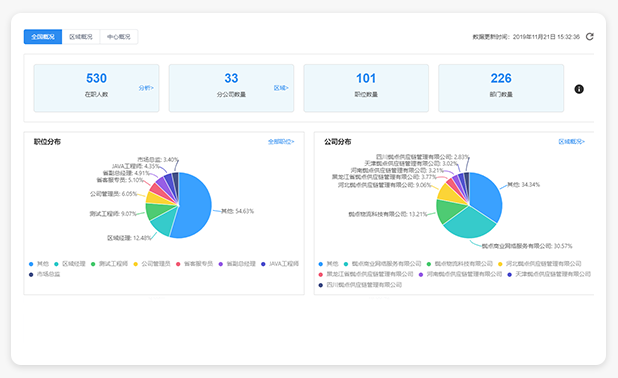
Task: Open the 区域概况> link in 公司分布 panel
Action: pyautogui.click(x=571, y=142)
